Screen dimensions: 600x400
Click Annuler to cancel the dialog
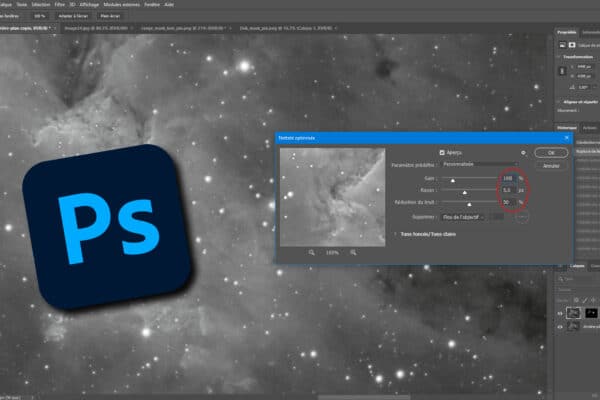tap(551, 166)
